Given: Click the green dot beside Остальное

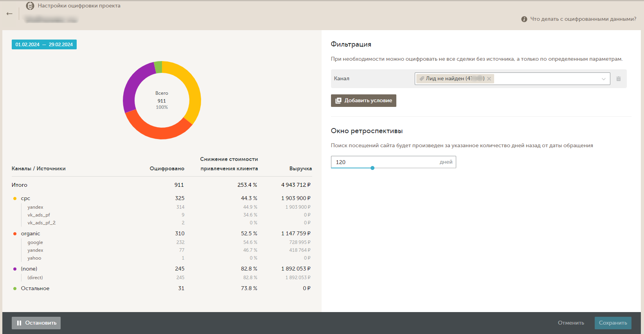Looking at the screenshot, I should click(x=15, y=289).
